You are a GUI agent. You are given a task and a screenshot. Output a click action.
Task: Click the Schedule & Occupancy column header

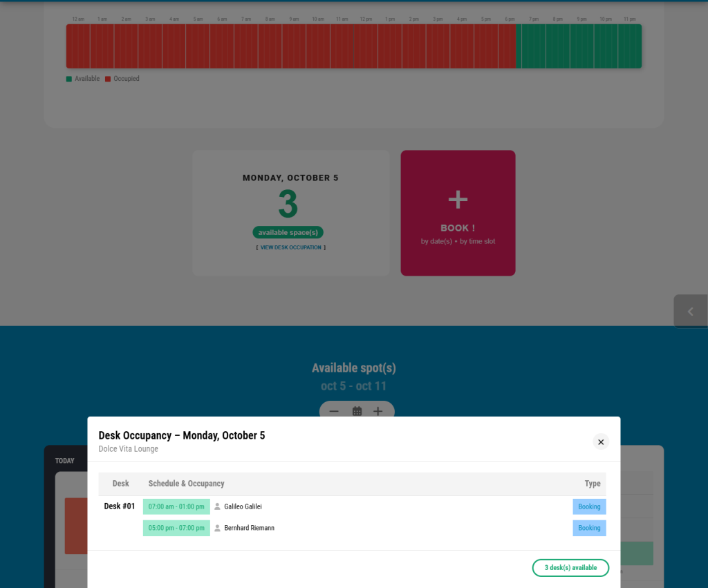(186, 483)
